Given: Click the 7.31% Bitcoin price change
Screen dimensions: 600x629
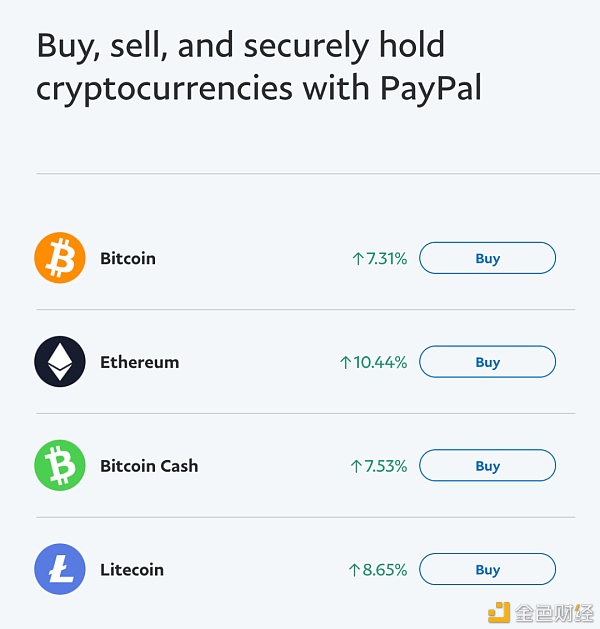Looking at the screenshot, I should tap(386, 258).
